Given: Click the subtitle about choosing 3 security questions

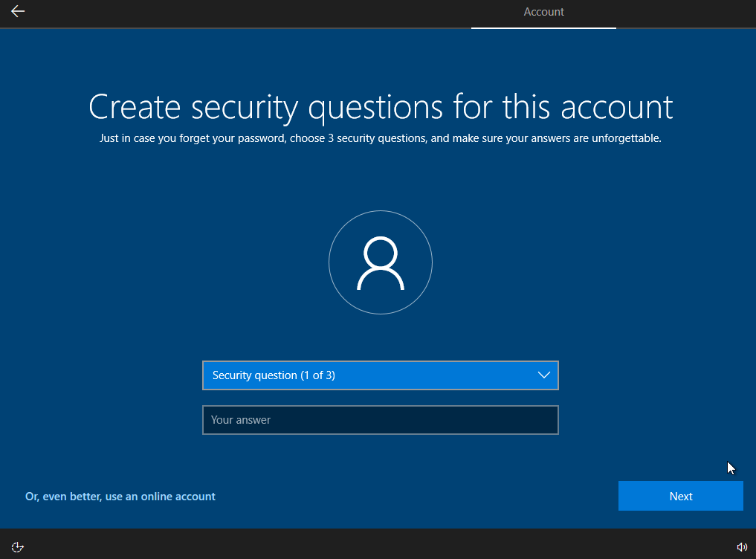Looking at the screenshot, I should tap(380, 139).
